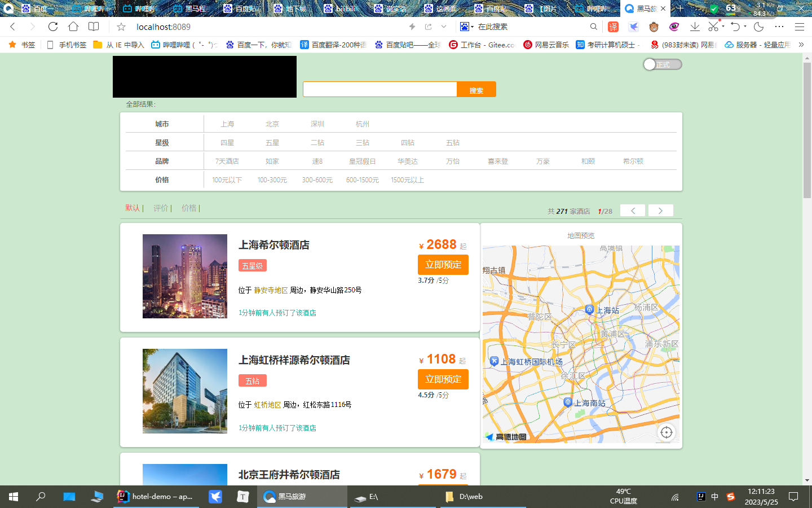Open the taskbar search magnifier
812x508 pixels.
(41, 497)
